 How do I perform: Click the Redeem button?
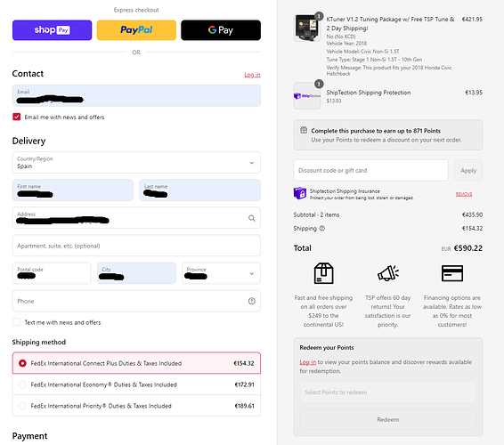click(x=388, y=419)
